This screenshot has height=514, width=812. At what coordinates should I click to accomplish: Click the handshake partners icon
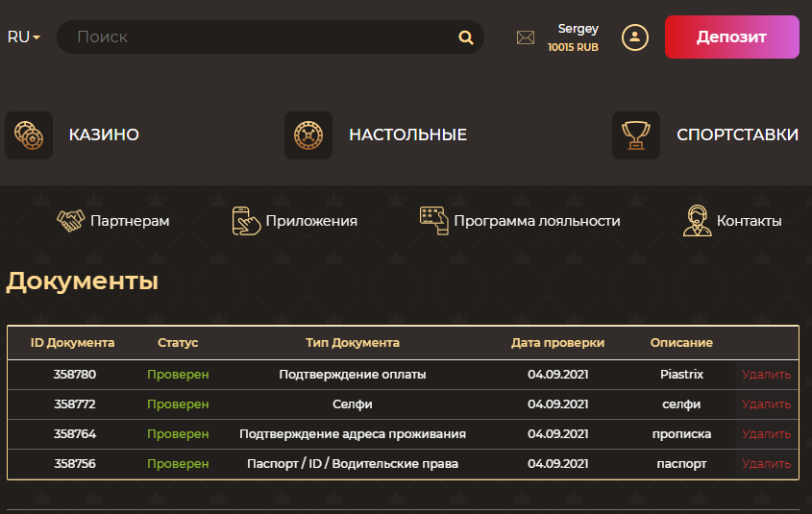point(70,221)
